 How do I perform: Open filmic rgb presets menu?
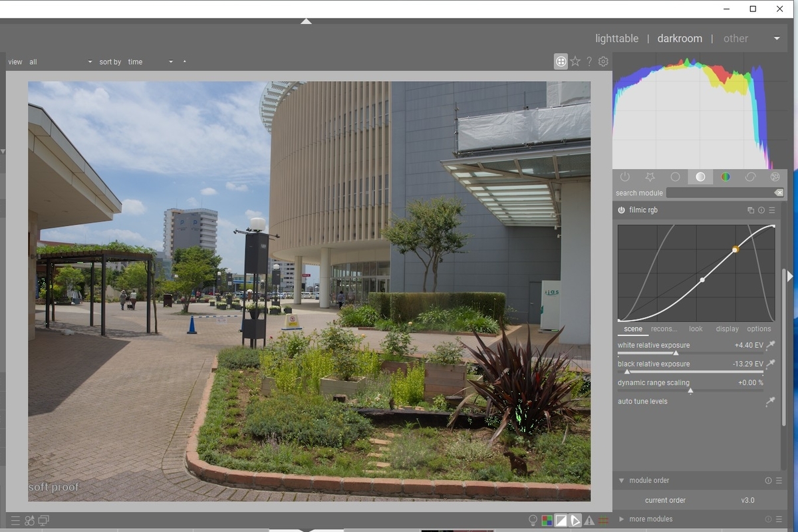click(772, 210)
